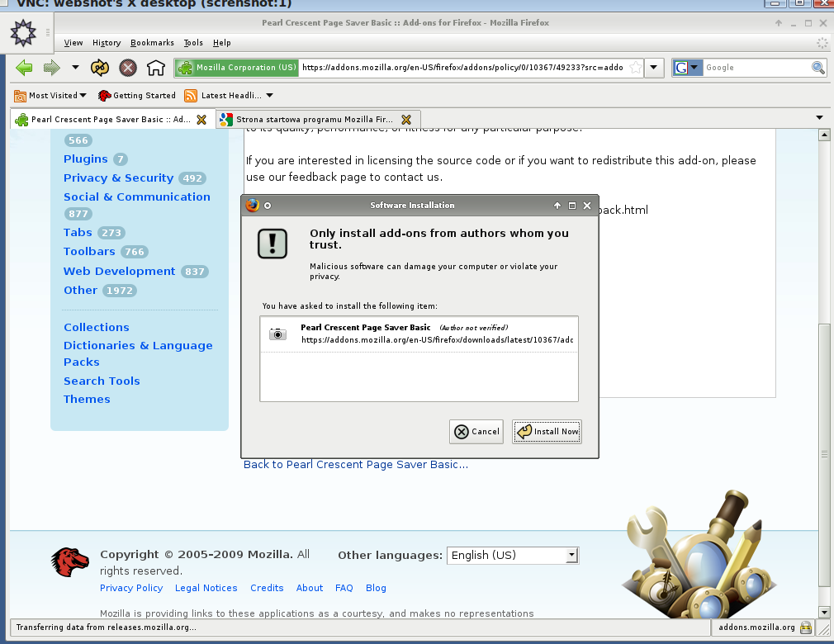Click the green Back arrow button
Screen dimensions: 834x644
[25, 68]
